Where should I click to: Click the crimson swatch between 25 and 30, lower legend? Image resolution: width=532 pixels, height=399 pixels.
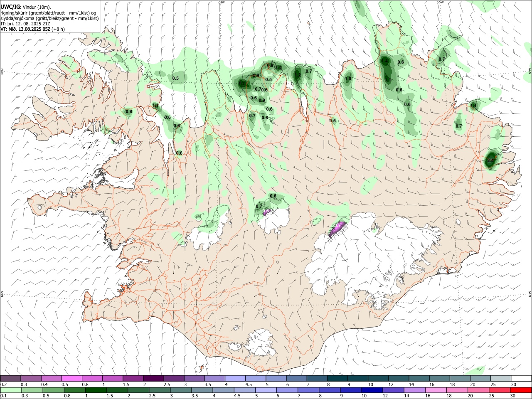tap(499, 390)
